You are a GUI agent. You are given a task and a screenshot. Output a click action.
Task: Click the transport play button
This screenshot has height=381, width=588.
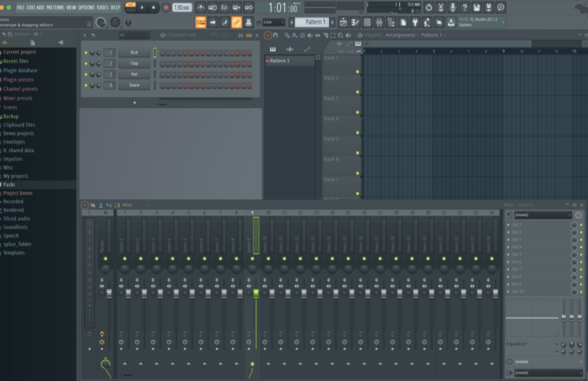coord(142,7)
